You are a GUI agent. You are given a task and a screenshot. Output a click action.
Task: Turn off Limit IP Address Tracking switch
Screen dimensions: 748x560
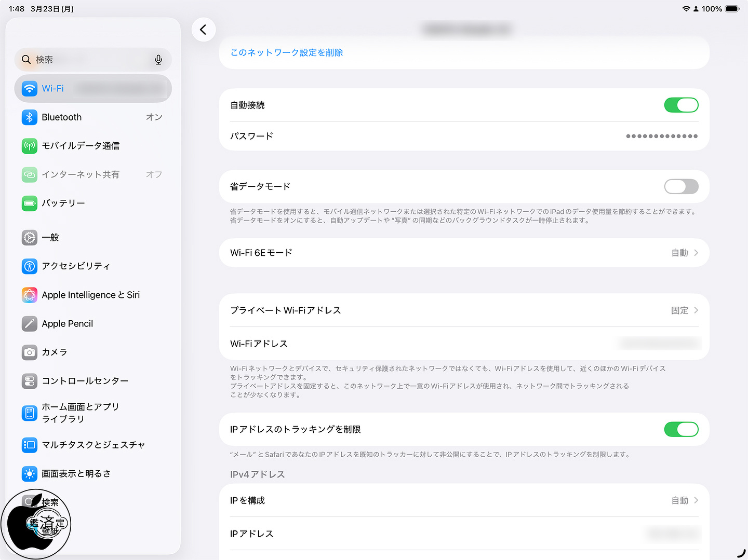680,429
